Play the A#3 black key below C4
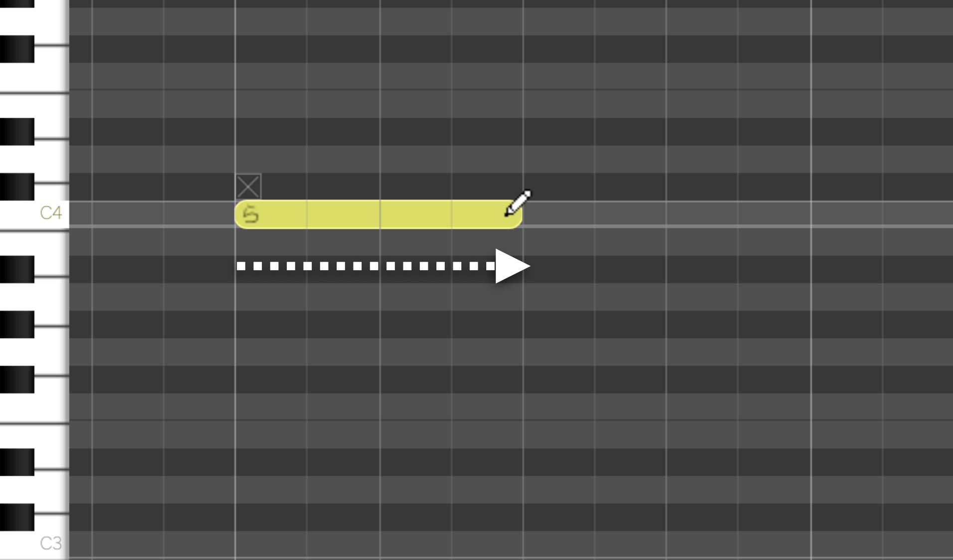953x560 pixels. click(17, 269)
